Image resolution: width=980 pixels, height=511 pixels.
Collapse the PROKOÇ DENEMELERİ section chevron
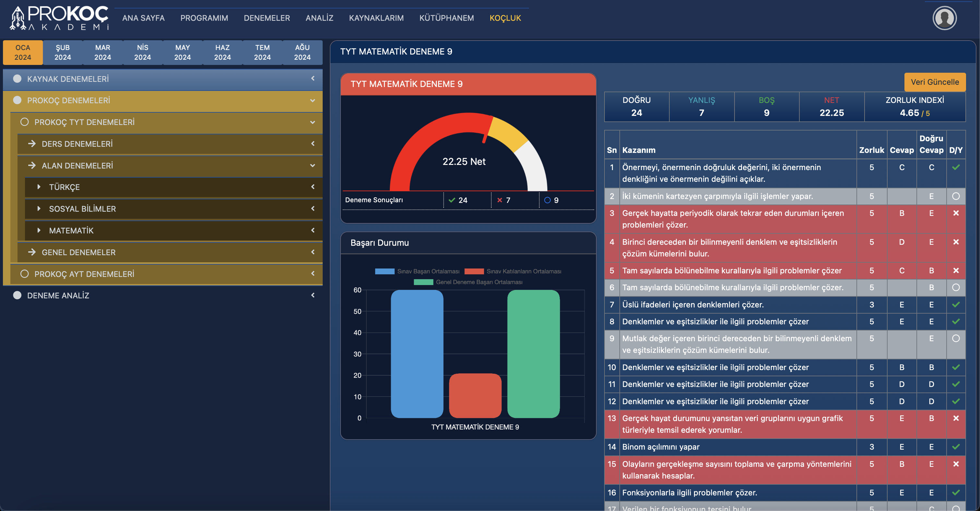tap(313, 101)
